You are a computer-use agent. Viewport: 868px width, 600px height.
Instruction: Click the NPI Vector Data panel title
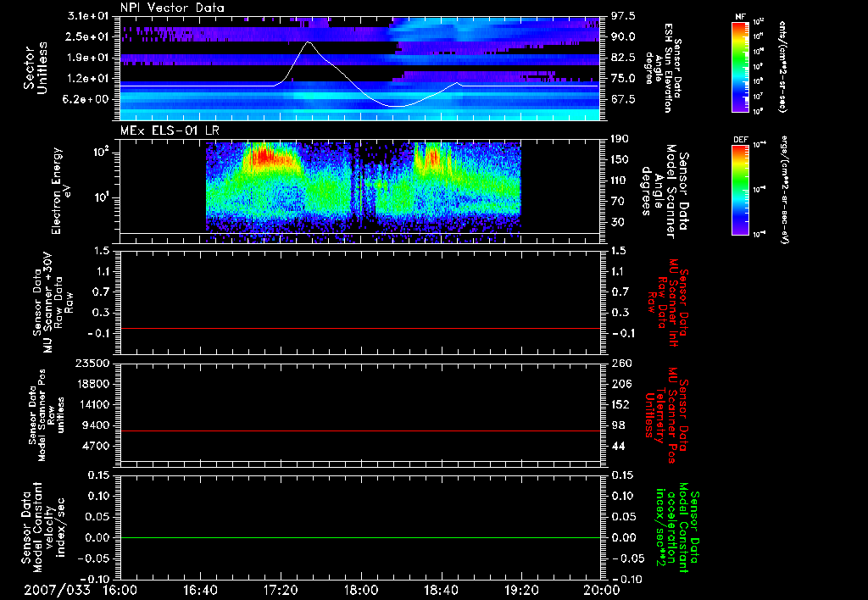pos(172,8)
